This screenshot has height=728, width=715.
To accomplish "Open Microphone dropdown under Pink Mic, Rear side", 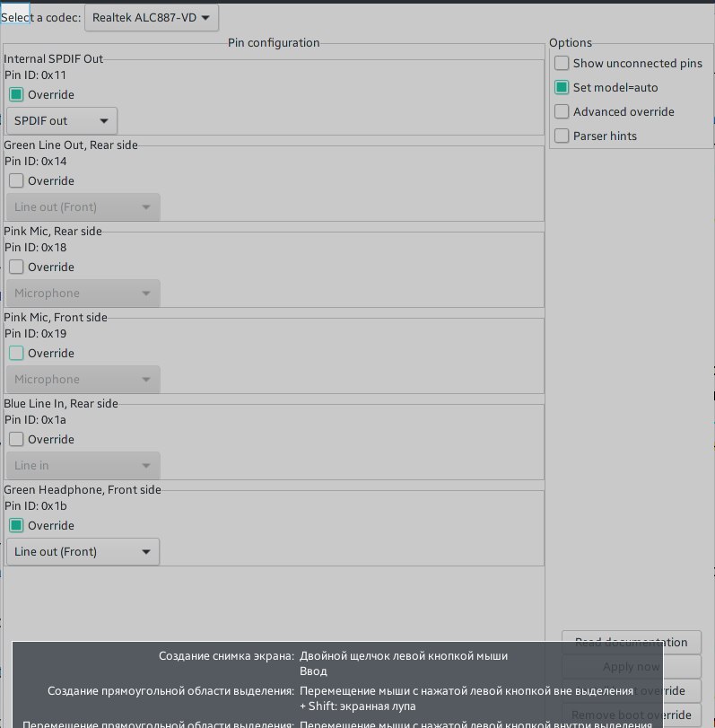I will [x=83, y=293].
